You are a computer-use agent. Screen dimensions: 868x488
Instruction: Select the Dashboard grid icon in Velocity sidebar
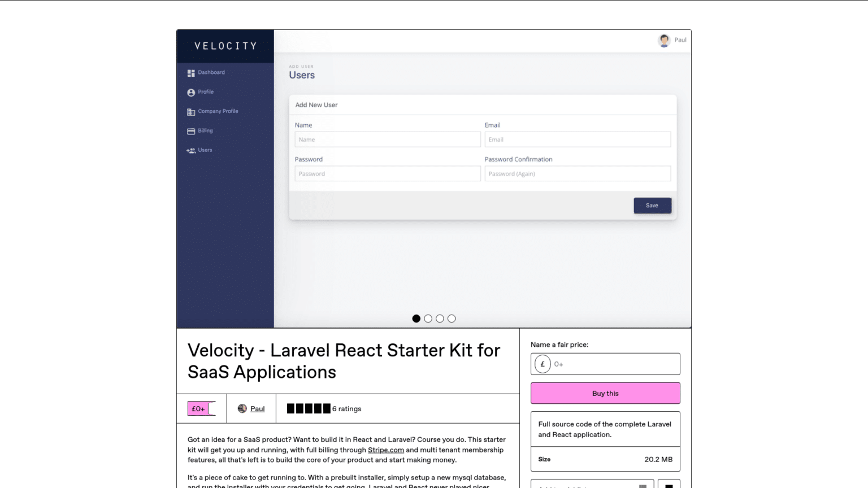[191, 72]
